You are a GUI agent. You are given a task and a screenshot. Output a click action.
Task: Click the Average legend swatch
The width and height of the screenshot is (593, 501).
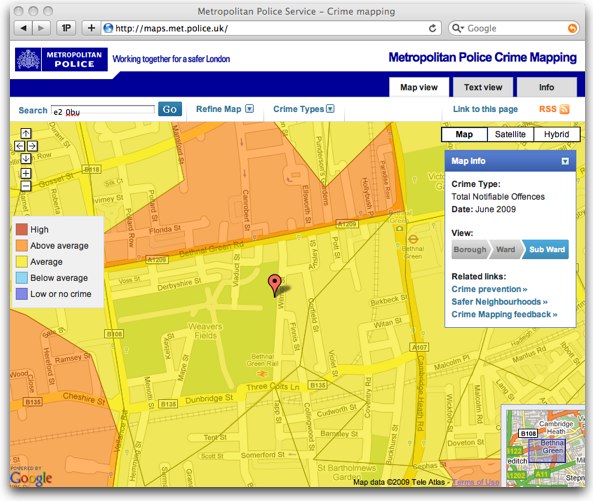(22, 262)
